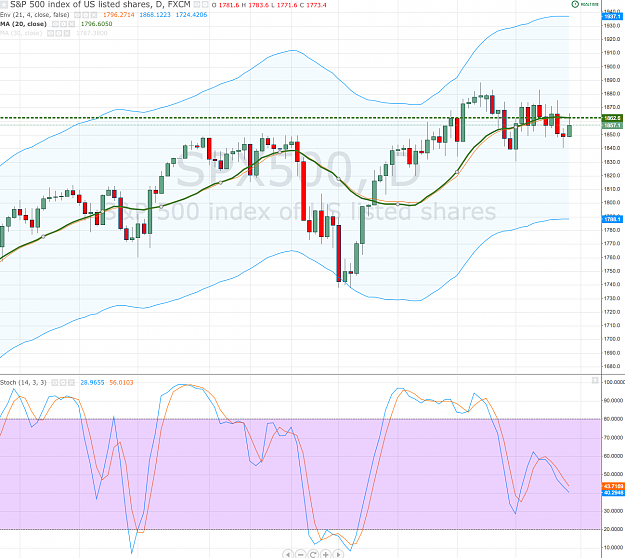The image size is (625, 558).
Task: Click the 20.0000 level on Stoch axis
Action: [614, 529]
